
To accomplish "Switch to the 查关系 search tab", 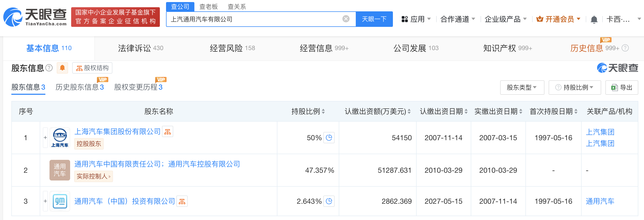I will (237, 6).
